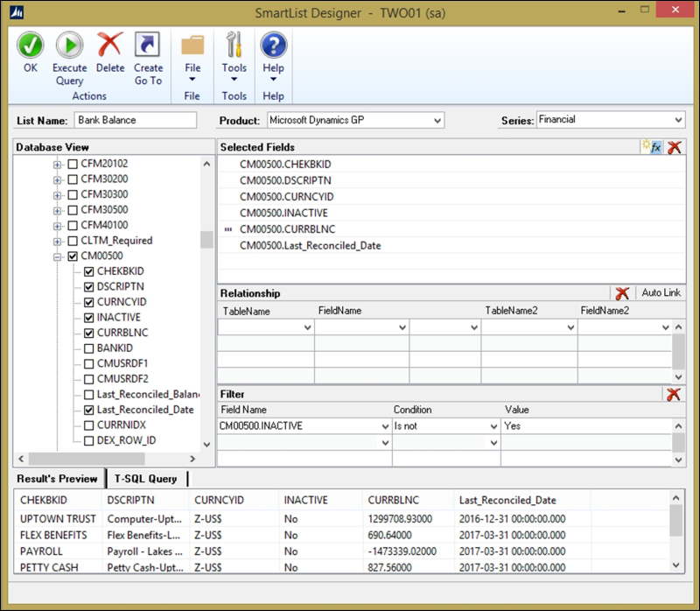This screenshot has width=700, height=611.
Task: Select the FLEX BENEFITS result row
Action: pos(342,535)
